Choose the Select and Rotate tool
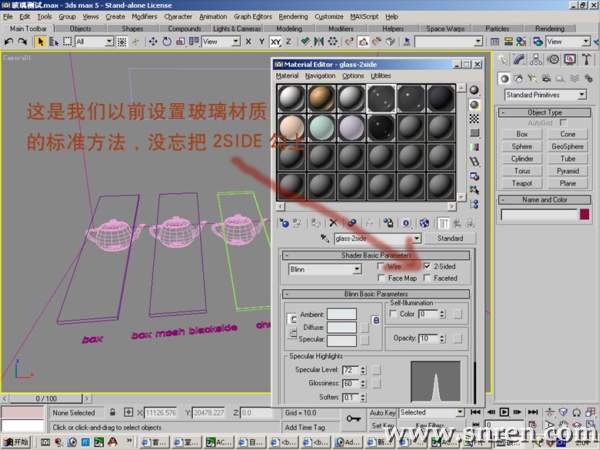 167,41
